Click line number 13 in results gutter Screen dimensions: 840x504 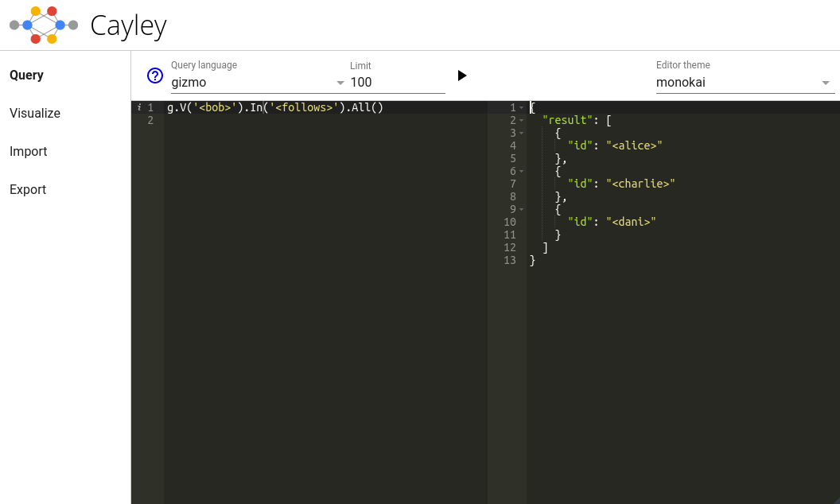point(510,260)
